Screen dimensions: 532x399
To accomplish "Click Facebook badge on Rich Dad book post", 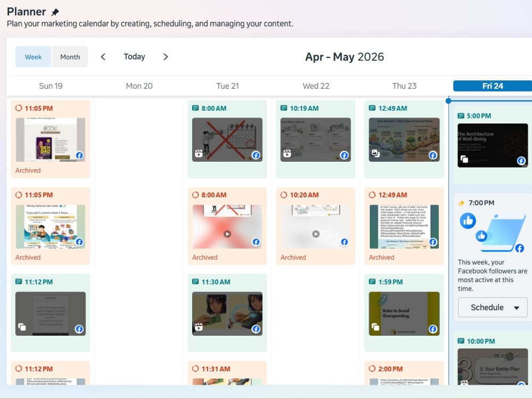I will tap(79, 155).
